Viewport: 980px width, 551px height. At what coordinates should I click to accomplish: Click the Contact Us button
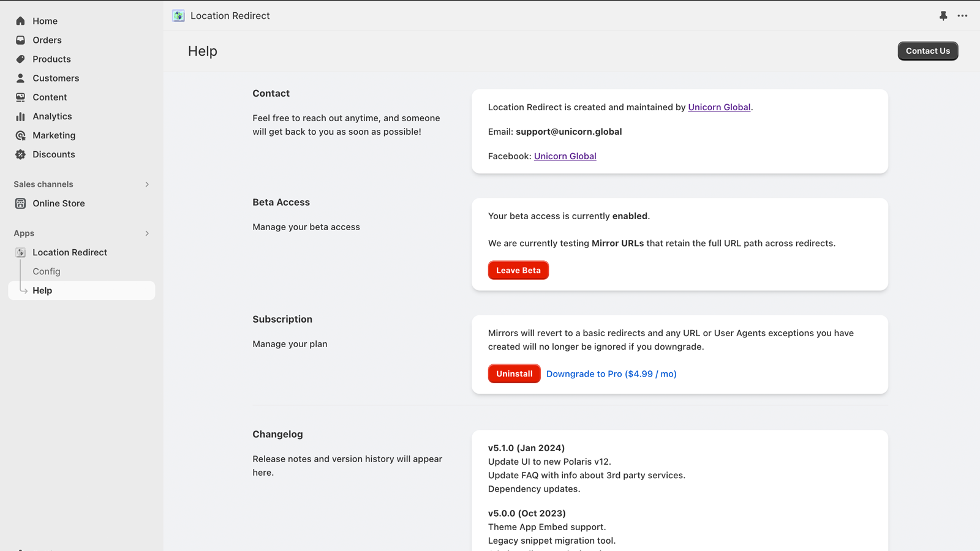[927, 51]
